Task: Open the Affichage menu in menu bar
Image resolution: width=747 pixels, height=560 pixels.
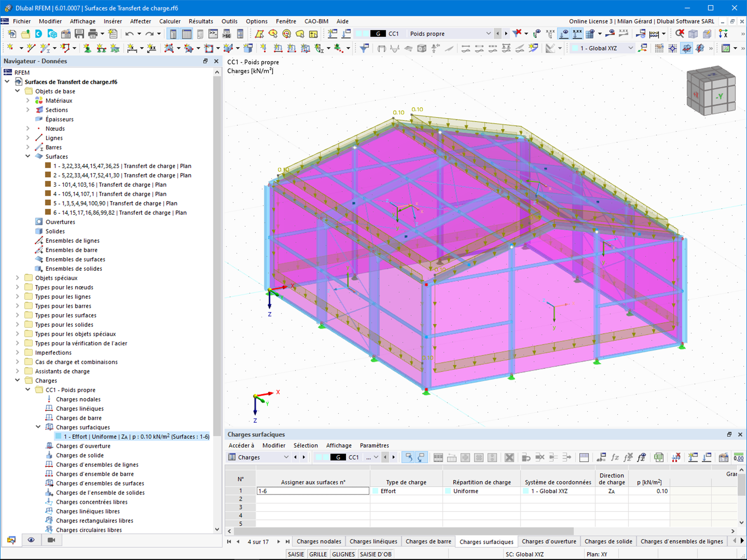Action: tap(83, 21)
